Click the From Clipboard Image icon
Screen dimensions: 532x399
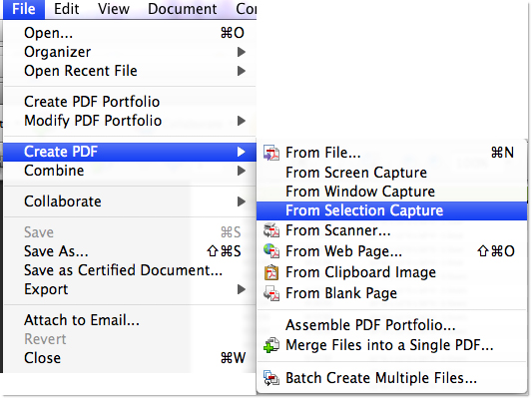pos(271,272)
